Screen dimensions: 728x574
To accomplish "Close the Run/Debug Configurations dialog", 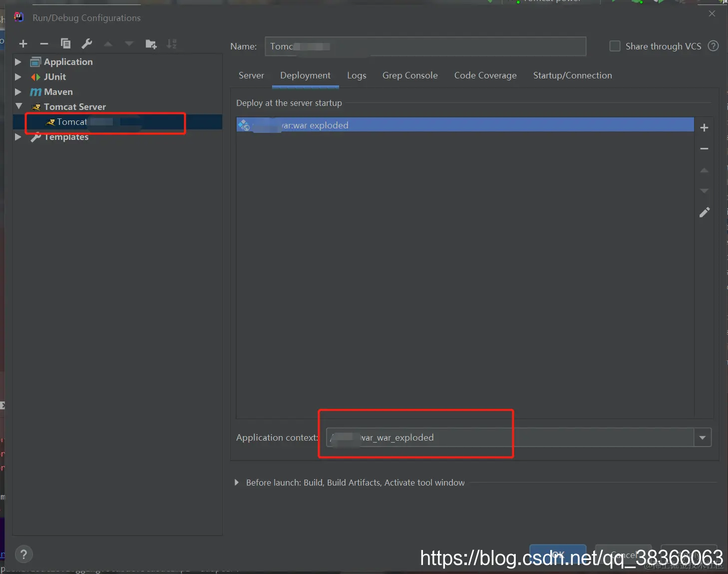I will 712,13.
